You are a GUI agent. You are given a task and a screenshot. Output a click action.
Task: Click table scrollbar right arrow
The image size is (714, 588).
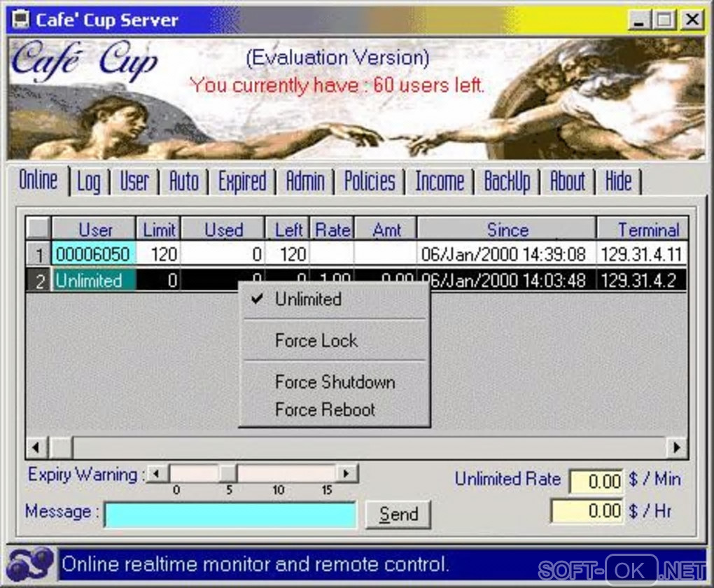[677, 448]
